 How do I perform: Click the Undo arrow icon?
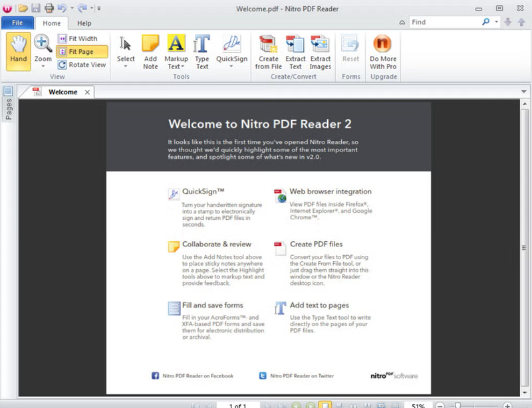tap(62, 8)
